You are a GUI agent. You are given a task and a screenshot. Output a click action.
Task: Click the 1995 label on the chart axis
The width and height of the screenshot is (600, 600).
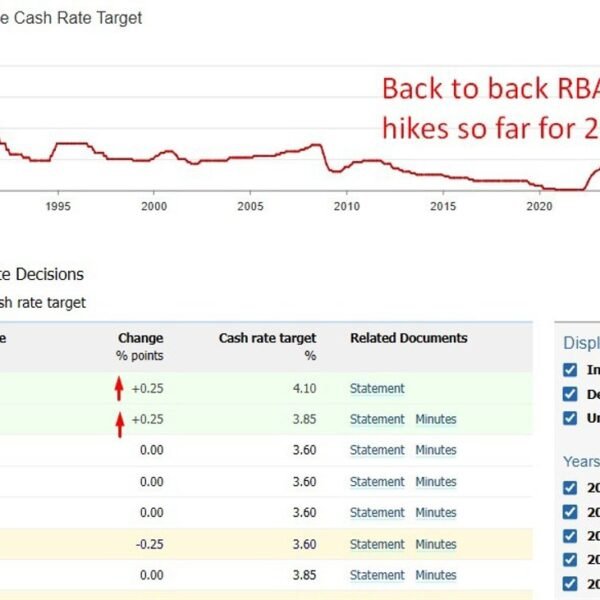pyautogui.click(x=58, y=206)
